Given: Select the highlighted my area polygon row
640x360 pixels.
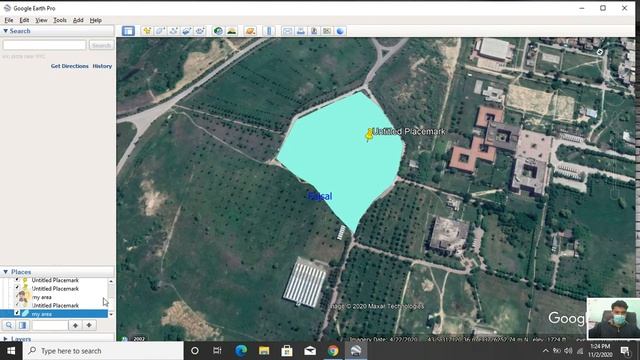Looking at the screenshot, I should point(54,314).
